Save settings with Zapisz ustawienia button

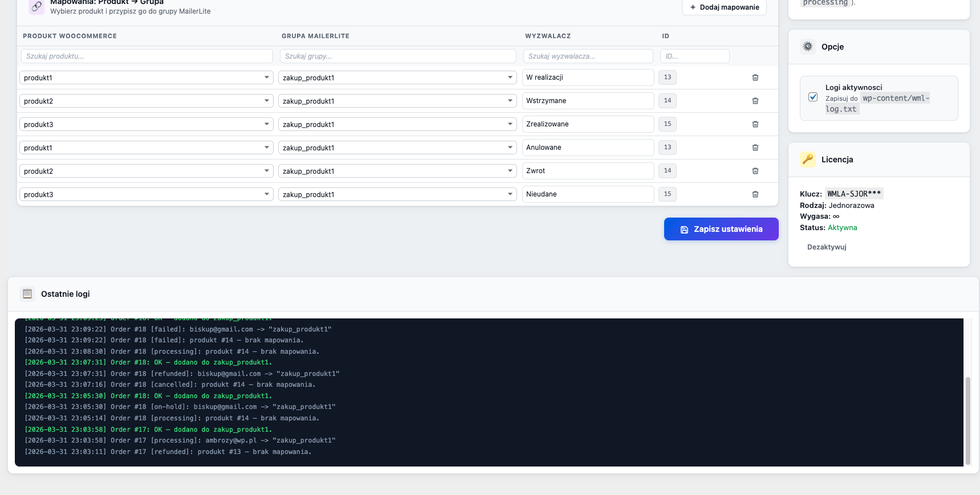[721, 229]
